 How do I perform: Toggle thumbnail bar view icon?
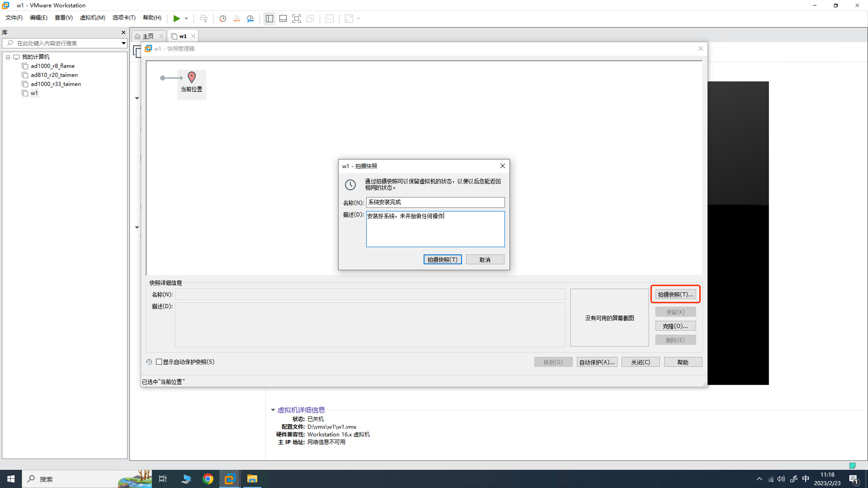[283, 19]
